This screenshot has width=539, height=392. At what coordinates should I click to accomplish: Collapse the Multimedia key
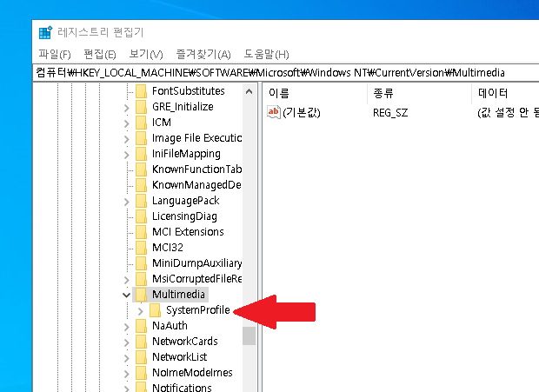coord(126,295)
